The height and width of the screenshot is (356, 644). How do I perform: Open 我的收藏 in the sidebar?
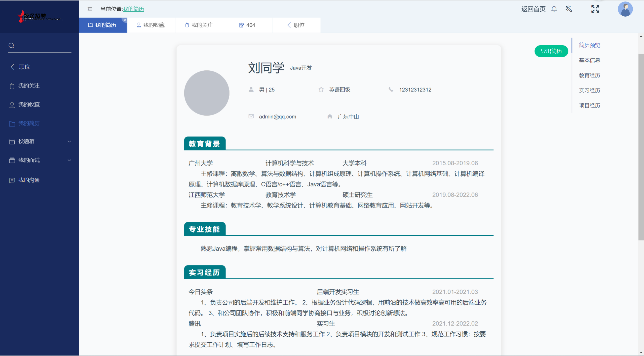click(29, 105)
